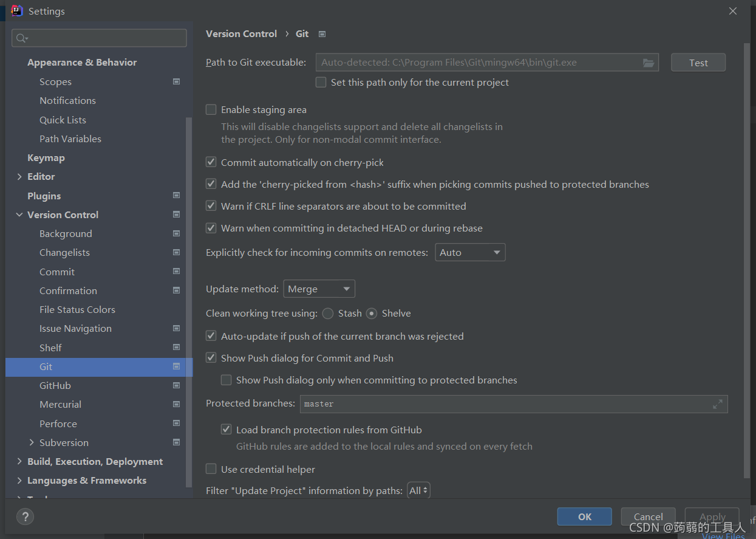Screen dimensions: 756x539
Task: Click the Path to Git executable field
Action: pos(487,63)
